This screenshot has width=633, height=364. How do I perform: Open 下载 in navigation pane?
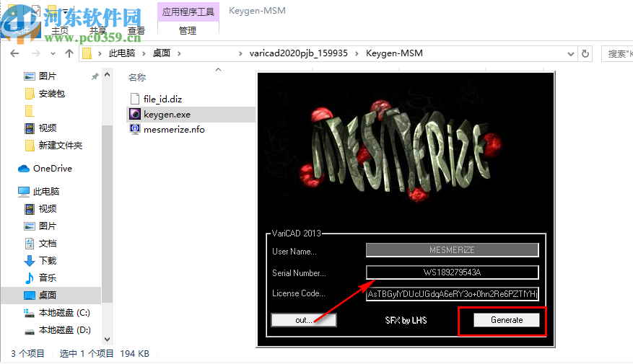47,261
